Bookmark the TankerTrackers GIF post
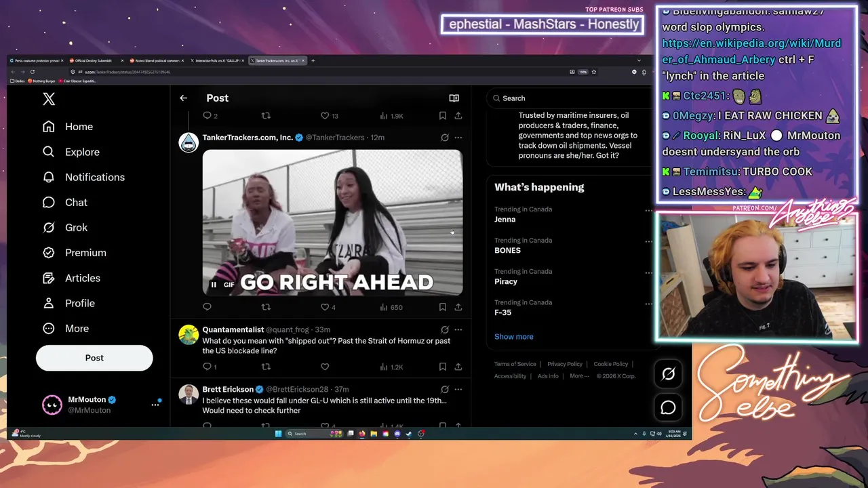868x488 pixels. tap(442, 307)
